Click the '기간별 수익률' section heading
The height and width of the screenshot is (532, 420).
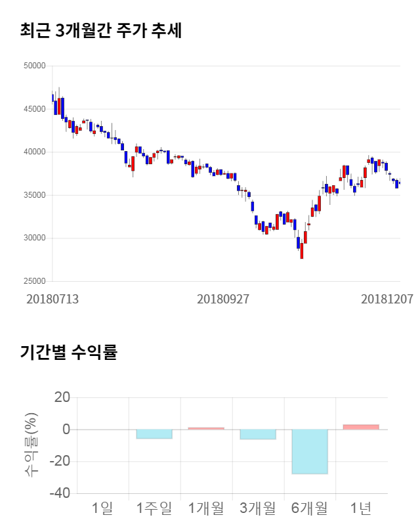pyautogui.click(x=68, y=351)
